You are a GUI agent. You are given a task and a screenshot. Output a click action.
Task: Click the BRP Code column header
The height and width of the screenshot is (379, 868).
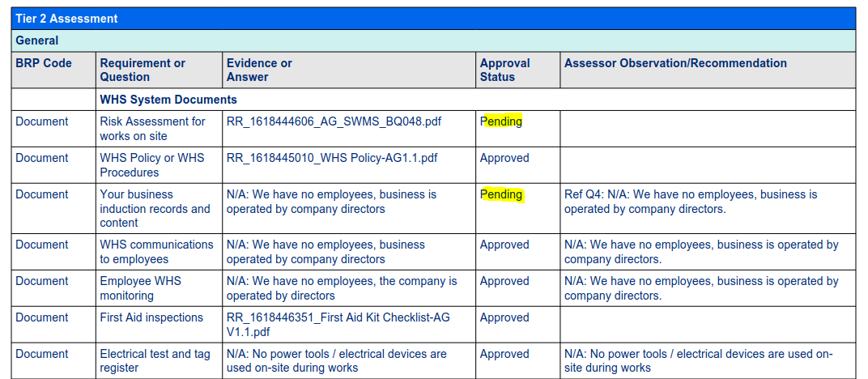click(x=44, y=63)
